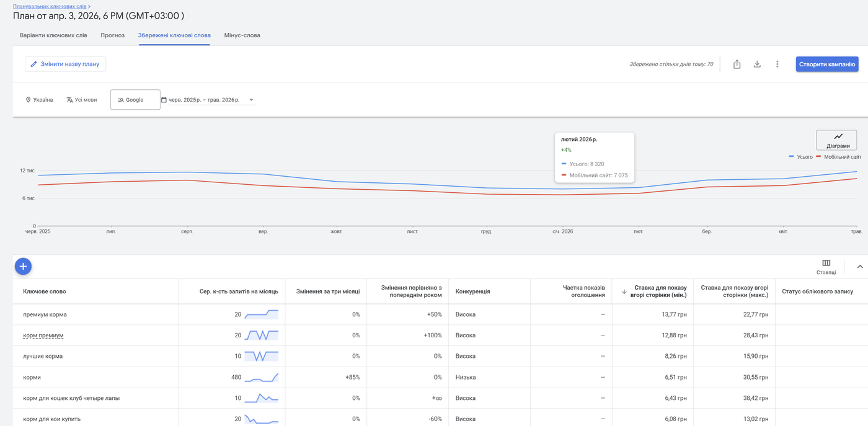The width and height of the screenshot is (868, 426).
Task: Collapse the table with the chevron up
Action: [859, 267]
